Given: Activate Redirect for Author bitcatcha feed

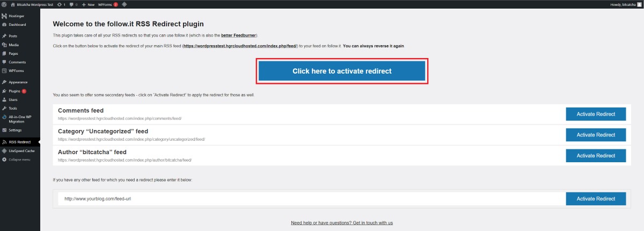Looking at the screenshot, I should (596, 156).
